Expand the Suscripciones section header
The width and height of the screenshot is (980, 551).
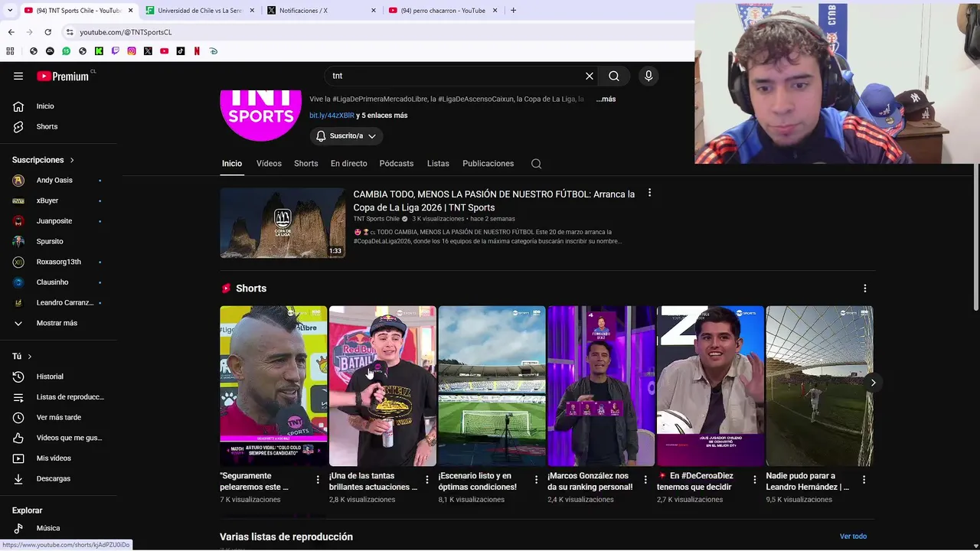point(43,160)
